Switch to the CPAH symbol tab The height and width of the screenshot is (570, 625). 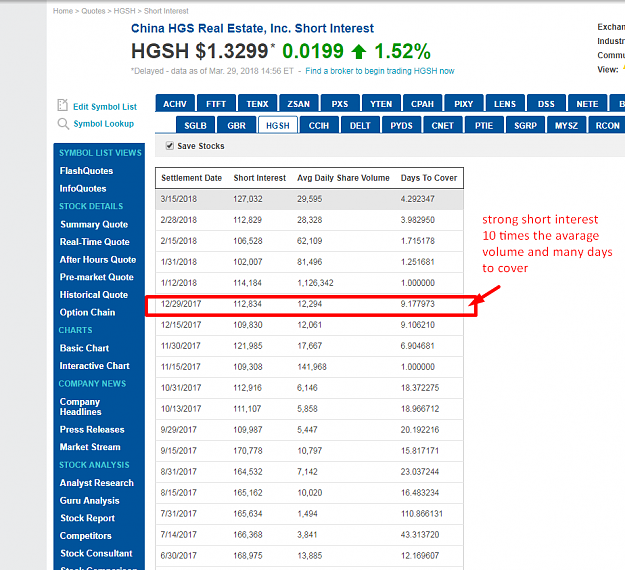(x=423, y=104)
